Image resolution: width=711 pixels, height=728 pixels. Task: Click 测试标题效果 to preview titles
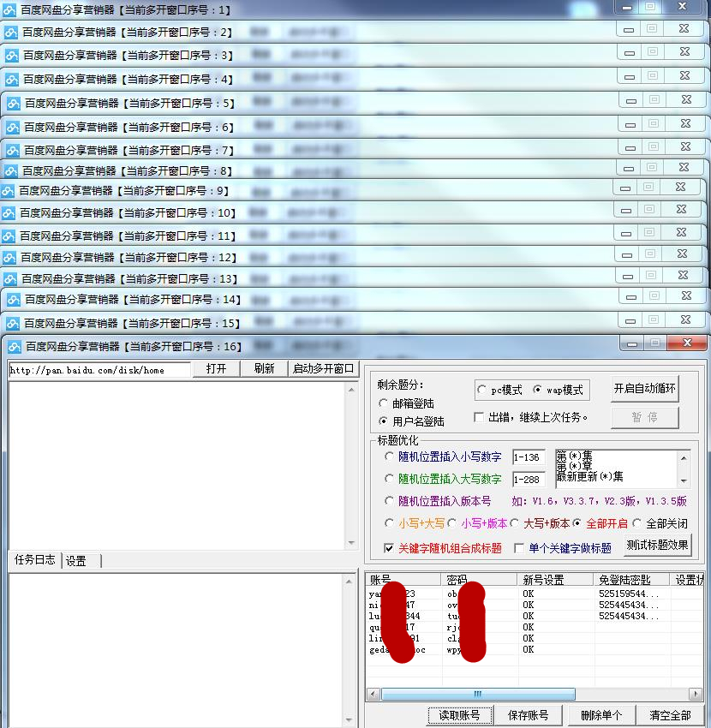coord(658,544)
